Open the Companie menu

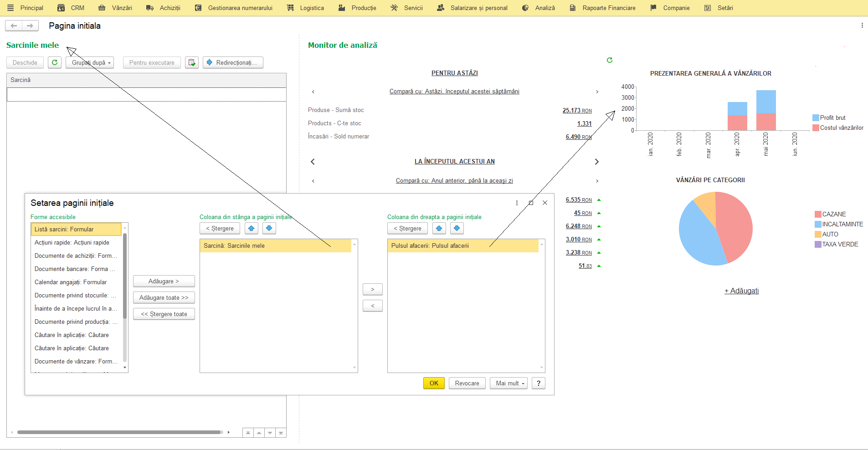coord(670,8)
